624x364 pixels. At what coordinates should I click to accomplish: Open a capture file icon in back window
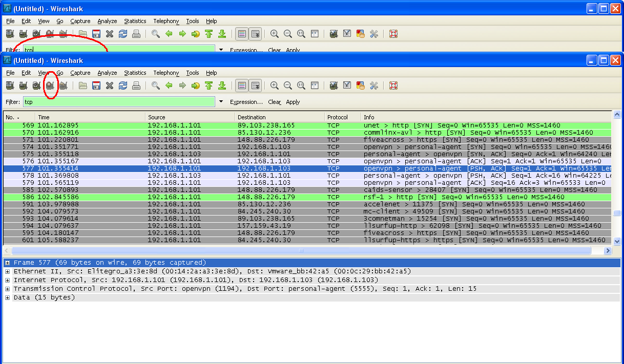coord(82,34)
